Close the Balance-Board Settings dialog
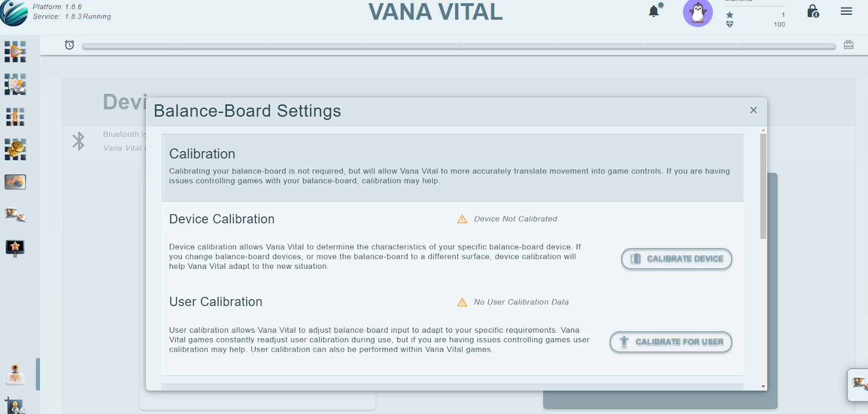Viewport: 868px width, 414px height. (754, 110)
